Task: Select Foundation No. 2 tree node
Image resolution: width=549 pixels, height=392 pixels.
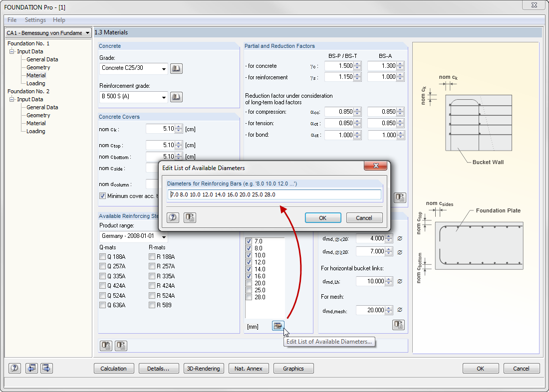Action: [x=28, y=91]
